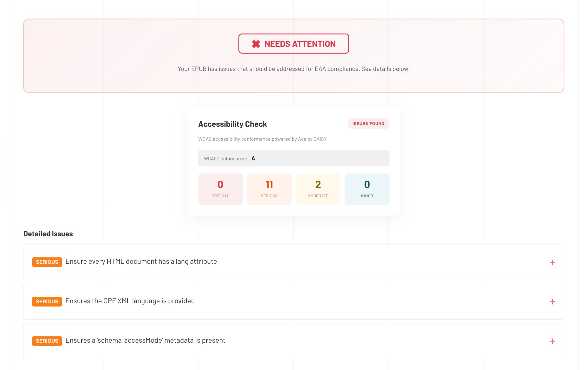The image size is (588, 370).
Task: Click the NEEDS ATTENTION button
Action: point(293,44)
